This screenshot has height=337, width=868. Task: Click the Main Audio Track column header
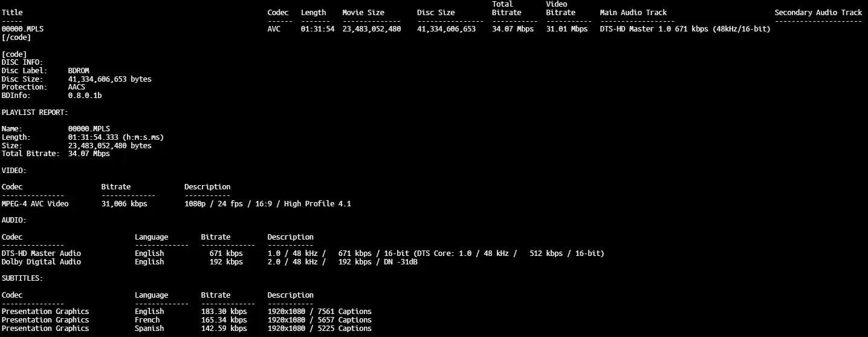tap(633, 12)
